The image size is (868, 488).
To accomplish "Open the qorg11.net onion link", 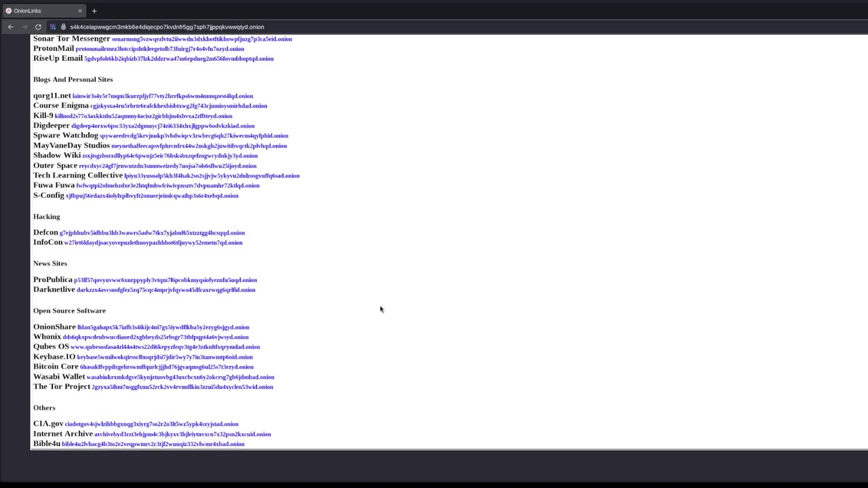I will [x=163, y=96].
